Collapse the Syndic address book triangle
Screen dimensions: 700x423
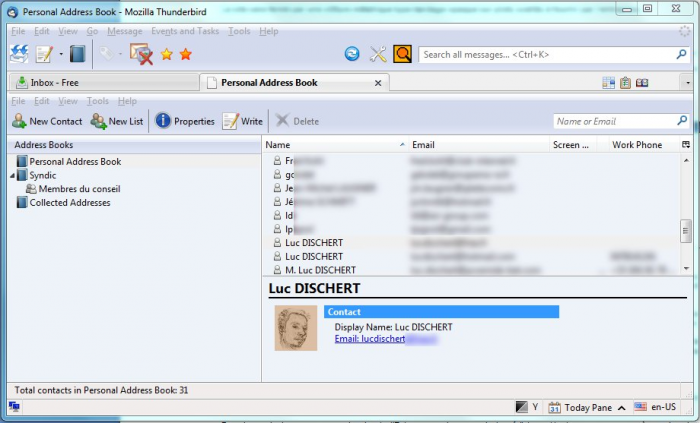(x=12, y=176)
